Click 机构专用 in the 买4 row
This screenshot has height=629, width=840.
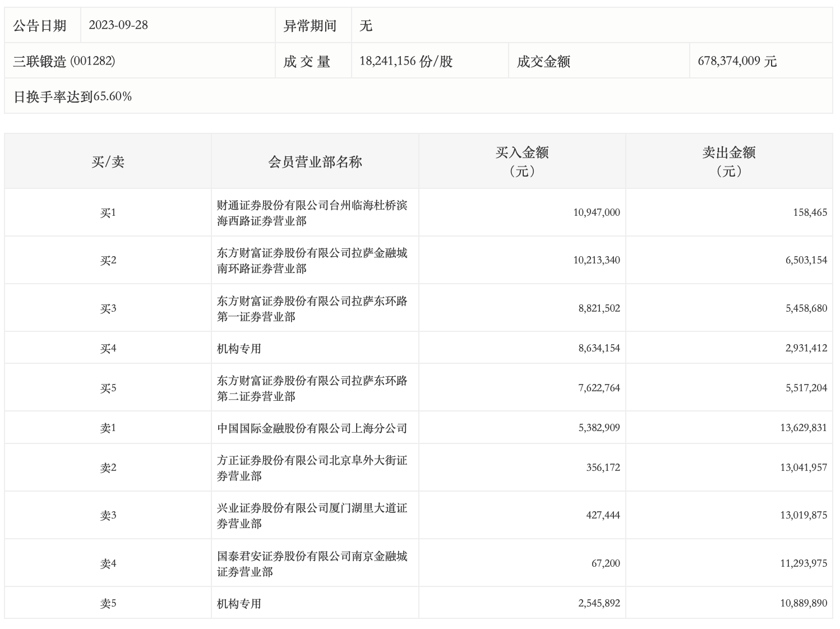pyautogui.click(x=239, y=348)
